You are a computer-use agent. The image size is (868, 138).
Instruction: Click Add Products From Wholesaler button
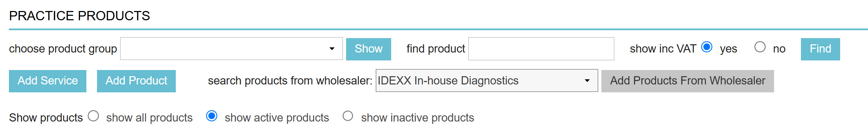(687, 81)
